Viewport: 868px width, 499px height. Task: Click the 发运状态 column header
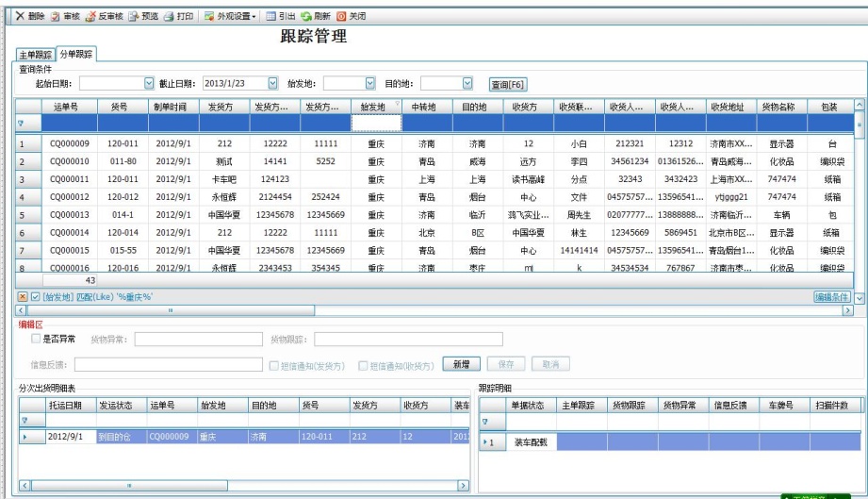(122, 406)
